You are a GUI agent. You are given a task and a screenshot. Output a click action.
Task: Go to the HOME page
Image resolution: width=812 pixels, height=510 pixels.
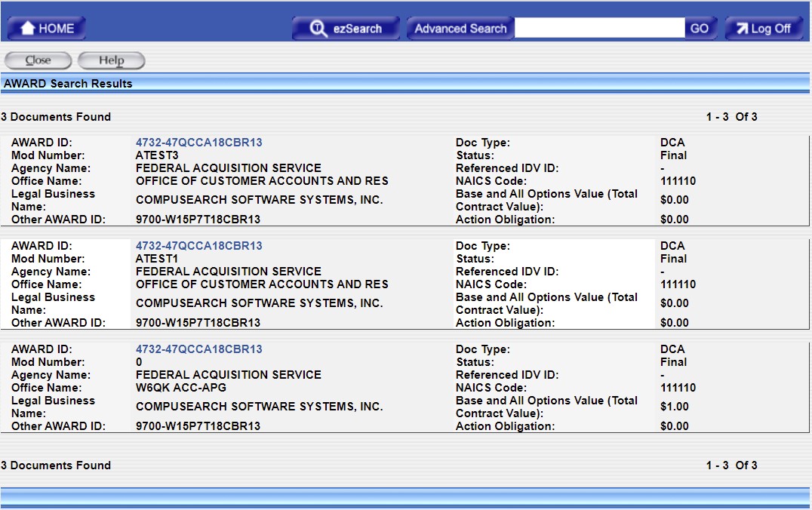click(46, 29)
